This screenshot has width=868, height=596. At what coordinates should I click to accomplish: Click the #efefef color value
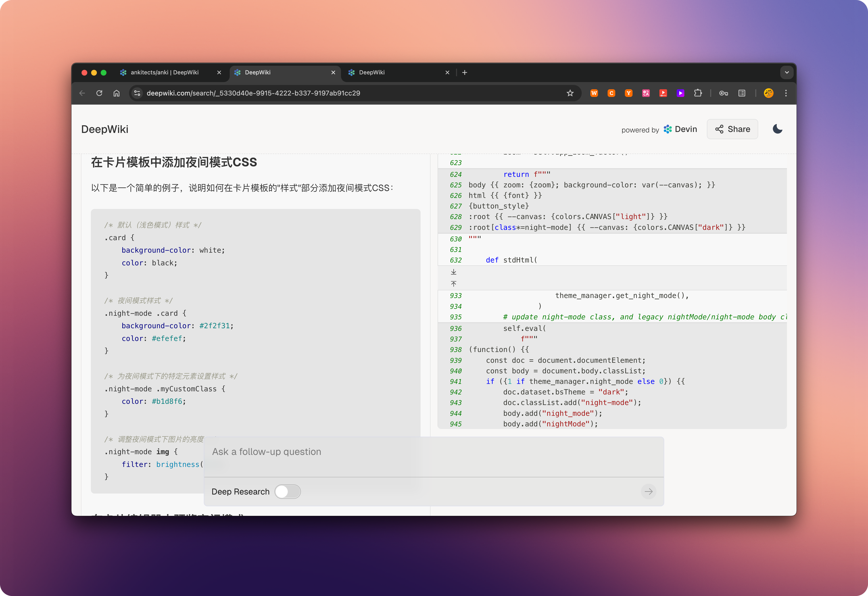coord(167,338)
